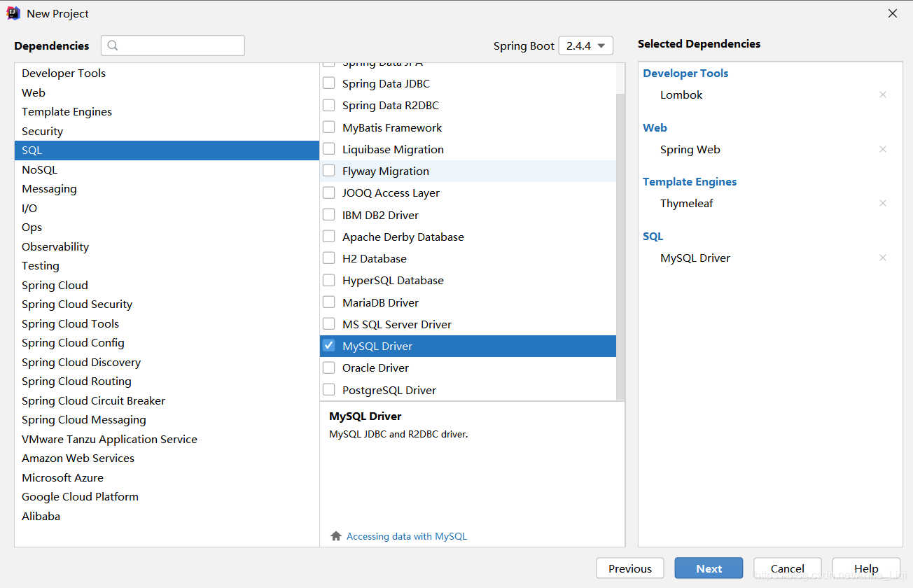Check IBM DB2 Driver option

(x=328, y=215)
